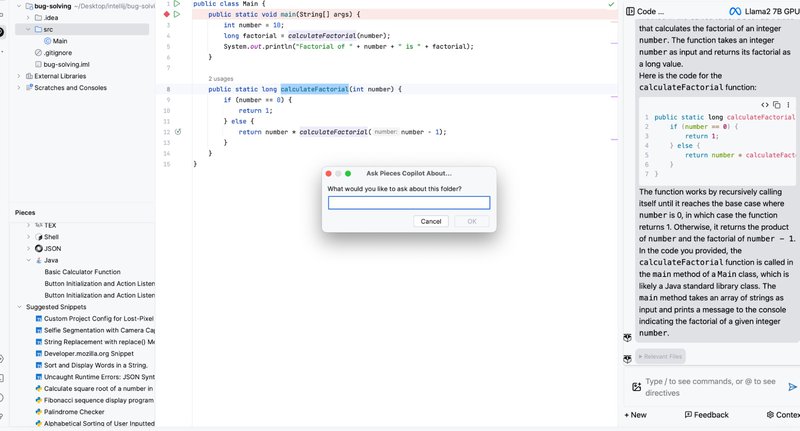Viewport: 800px width, 431px height.
Task: Click the recursive call gutter icon on line 12
Action: click(x=178, y=132)
